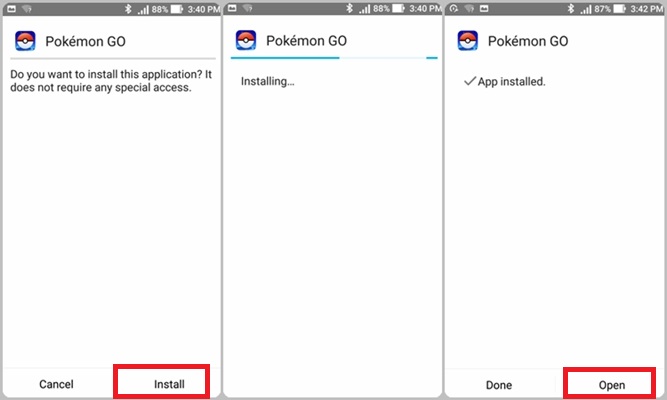Tap Pokémon GO title on App installed screen
Viewport: 667px width, 400px height.
click(x=527, y=42)
